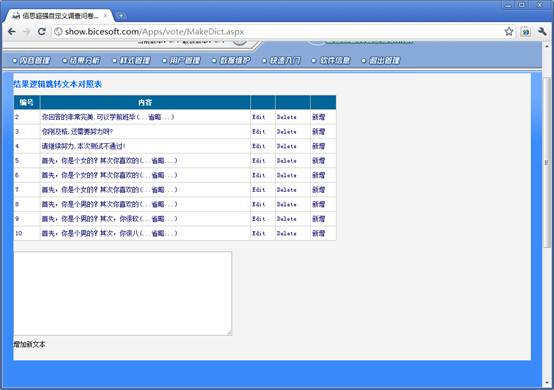Click Edit on row number 4
Image resolution: width=554 pixels, height=390 pixels.
[259, 146]
